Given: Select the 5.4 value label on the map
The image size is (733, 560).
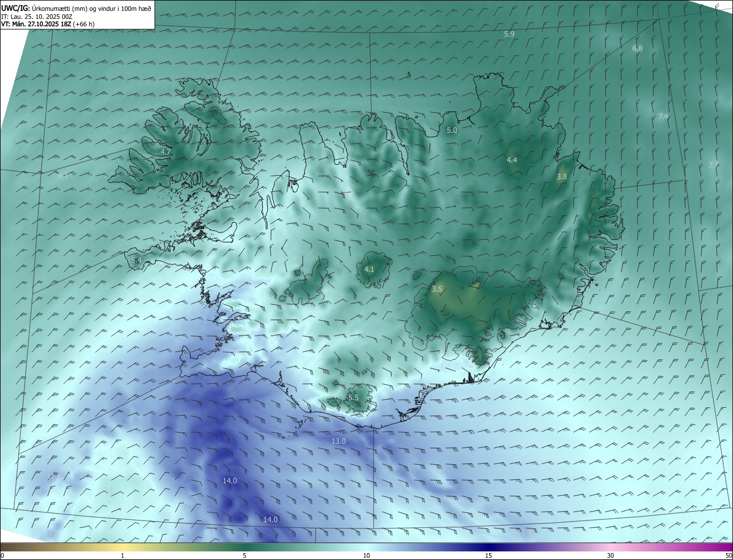Looking at the screenshot, I should (x=136, y=261).
